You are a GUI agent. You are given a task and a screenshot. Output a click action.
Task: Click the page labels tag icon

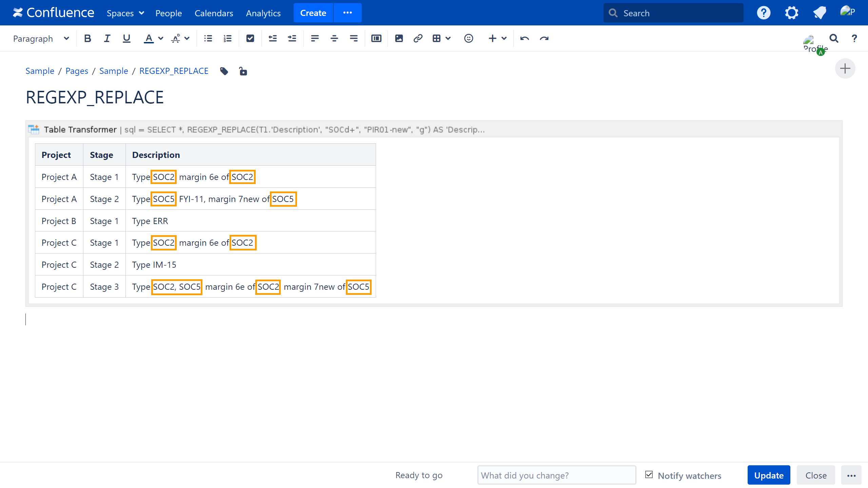tap(224, 71)
